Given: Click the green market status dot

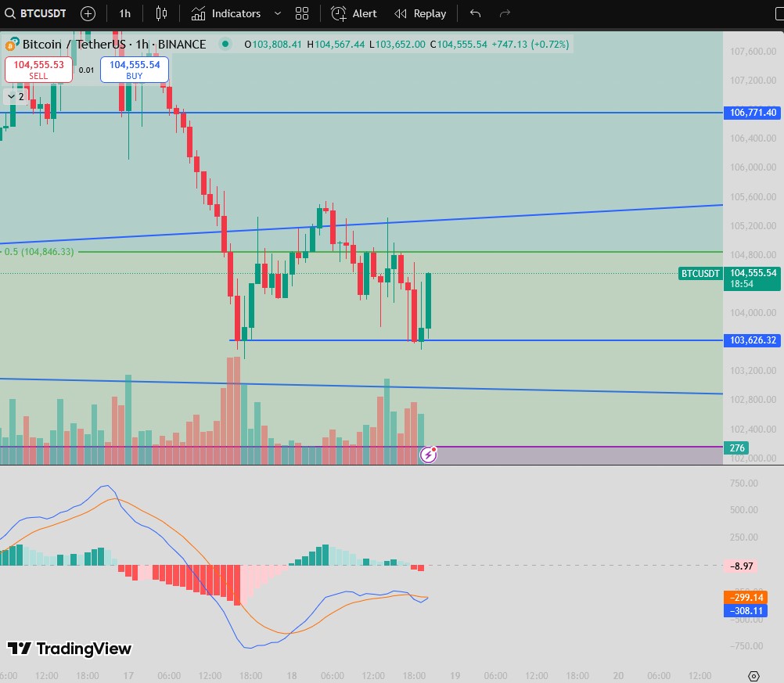Looking at the screenshot, I should 225,44.
